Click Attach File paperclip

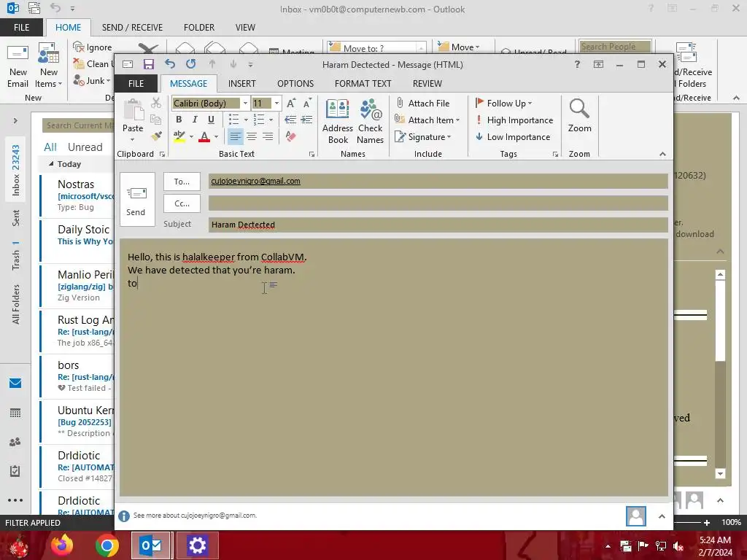coord(422,103)
